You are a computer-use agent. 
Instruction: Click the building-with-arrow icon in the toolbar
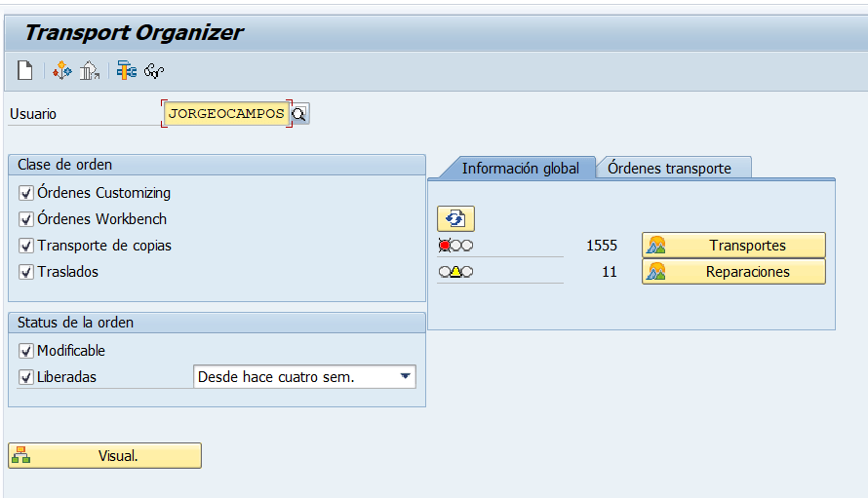[x=90, y=70]
